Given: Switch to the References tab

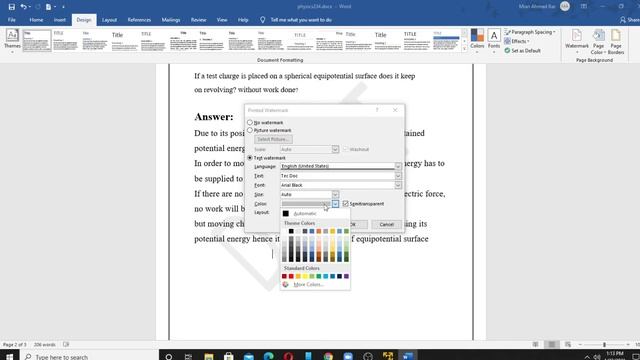Looking at the screenshot, I should [139, 20].
